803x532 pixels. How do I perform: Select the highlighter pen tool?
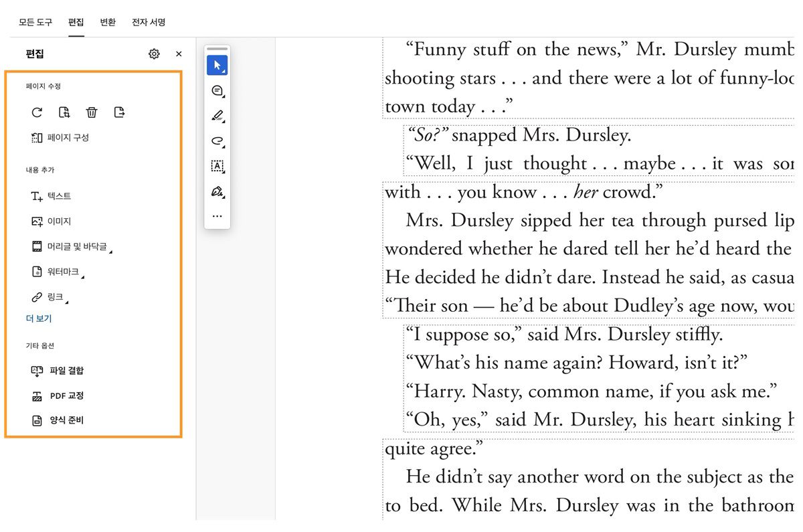pyautogui.click(x=217, y=116)
